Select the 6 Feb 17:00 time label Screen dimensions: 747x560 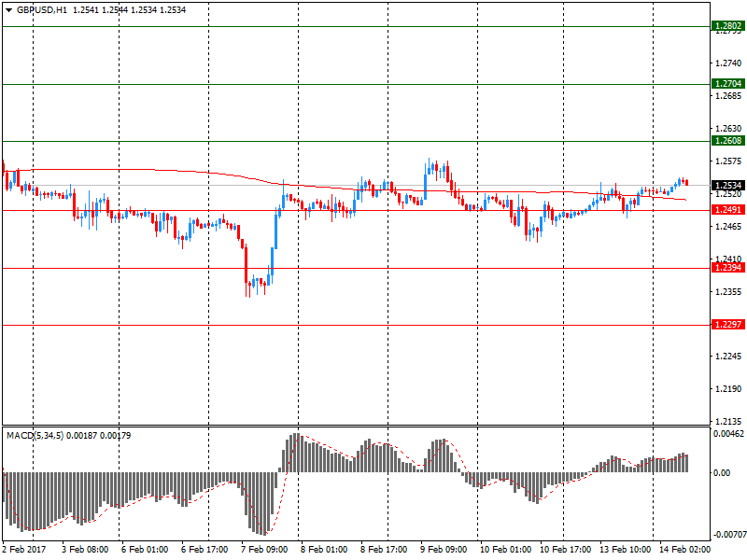(204, 550)
